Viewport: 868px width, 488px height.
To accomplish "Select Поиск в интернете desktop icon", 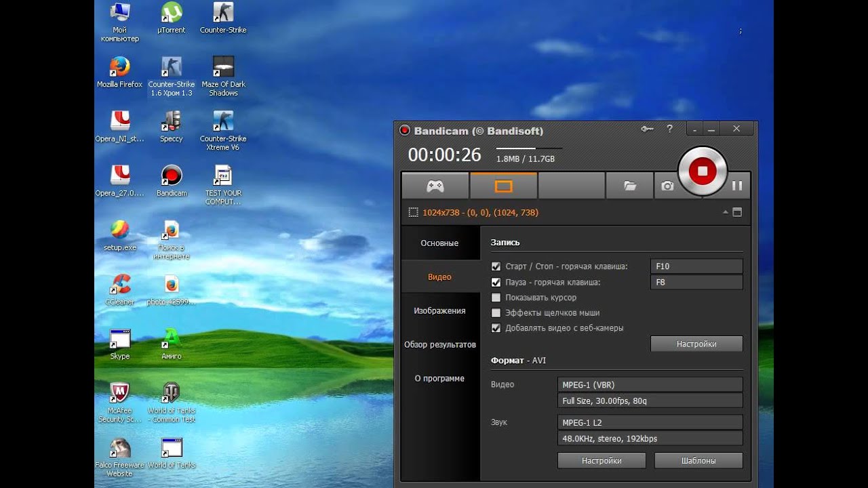I will 172,239.
